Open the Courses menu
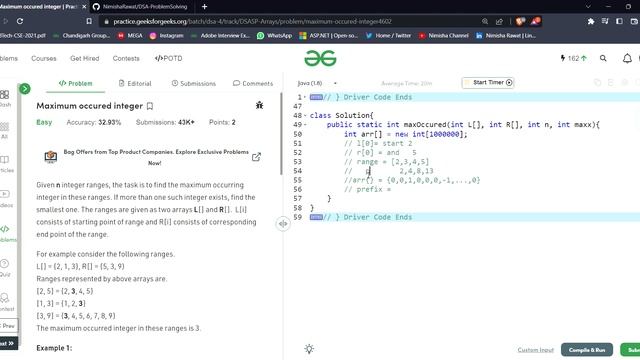This screenshot has width=640, height=360. [44, 58]
